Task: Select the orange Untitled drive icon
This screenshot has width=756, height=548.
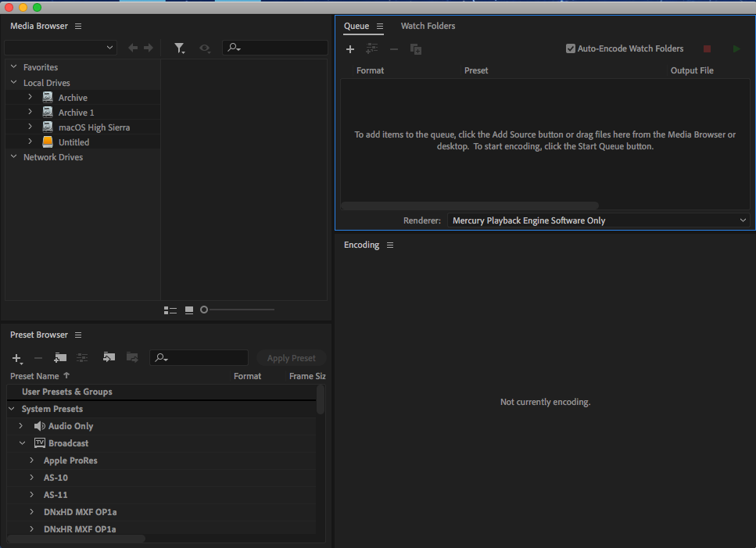Action: [47, 141]
